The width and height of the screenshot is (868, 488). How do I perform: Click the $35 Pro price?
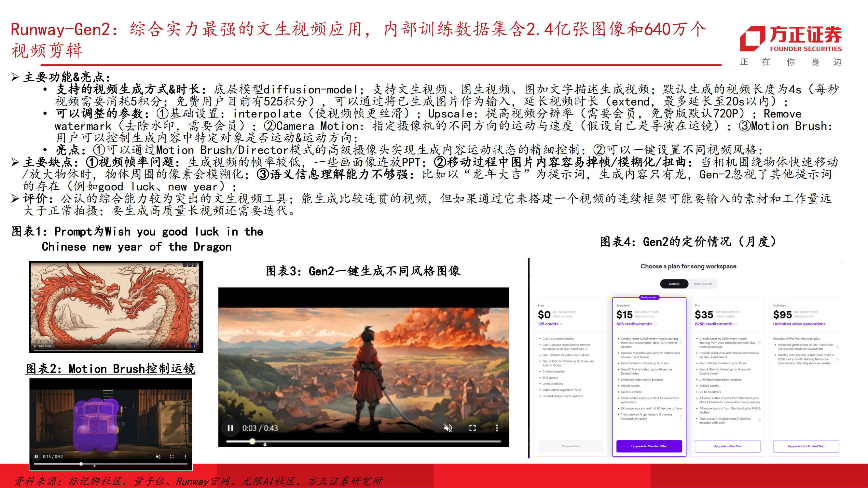pos(704,315)
